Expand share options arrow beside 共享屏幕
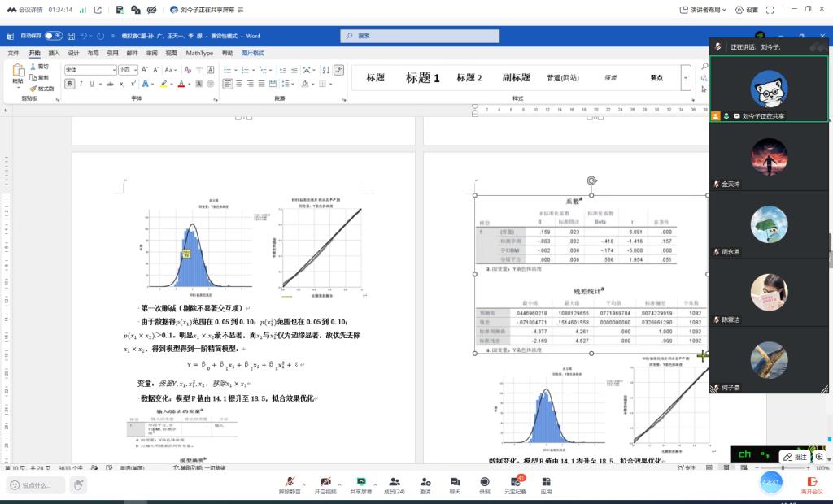833x504 pixels. [x=375, y=484]
